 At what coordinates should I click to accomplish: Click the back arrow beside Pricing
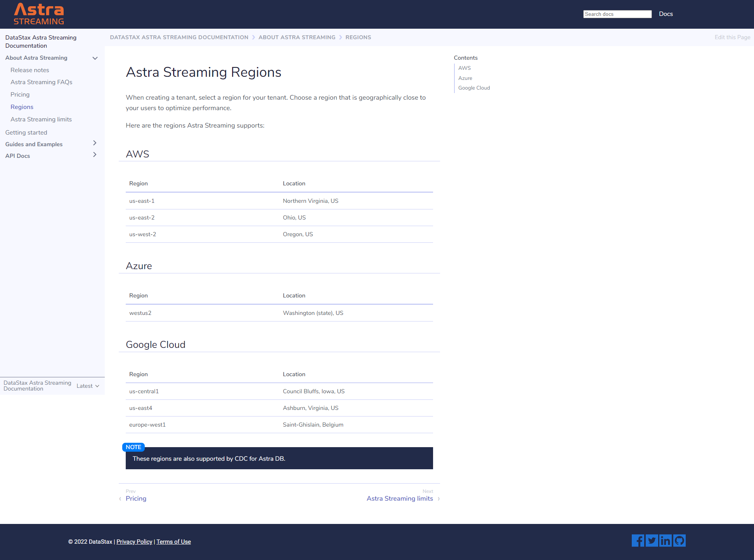pyautogui.click(x=120, y=499)
